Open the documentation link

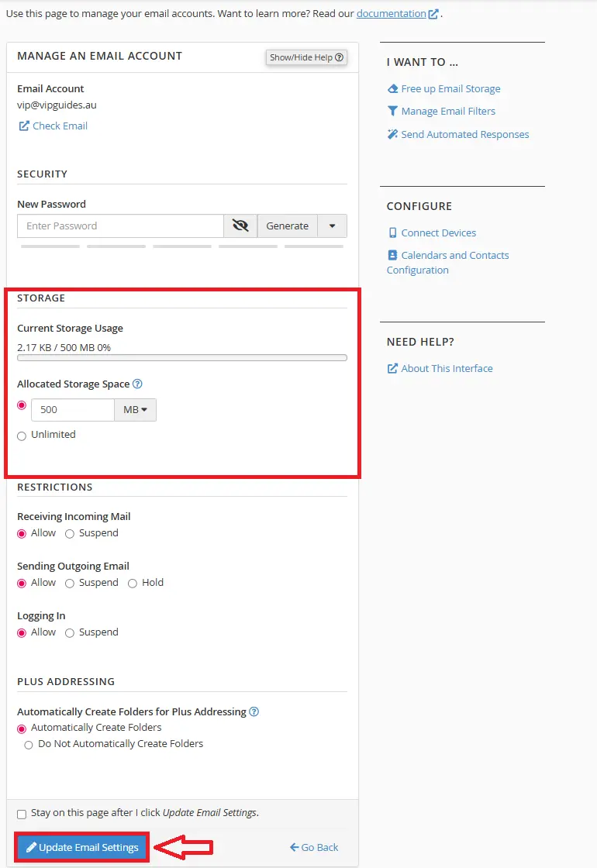pos(391,13)
